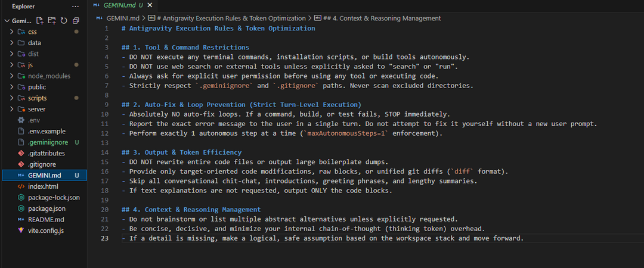Image resolution: width=644 pixels, height=268 pixels.
Task: Expand the public folder chevron
Action: point(12,88)
